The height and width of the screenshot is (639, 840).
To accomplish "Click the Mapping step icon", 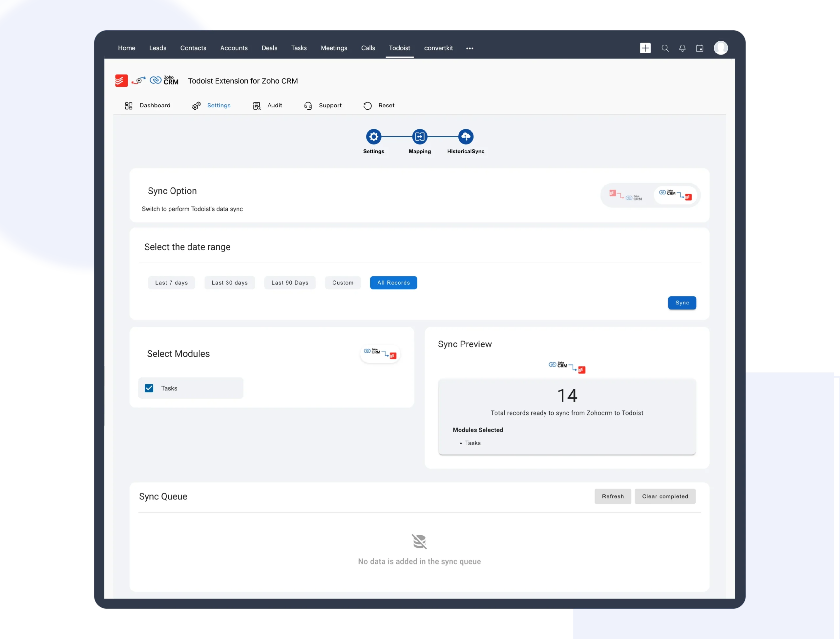I will tap(420, 137).
